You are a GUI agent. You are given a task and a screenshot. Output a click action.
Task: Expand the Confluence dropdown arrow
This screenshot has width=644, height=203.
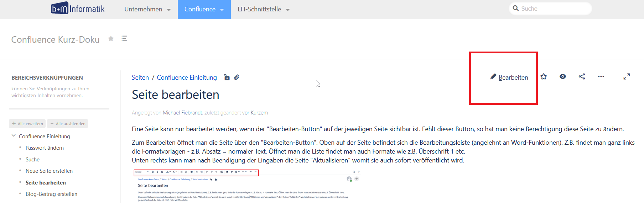click(x=222, y=10)
